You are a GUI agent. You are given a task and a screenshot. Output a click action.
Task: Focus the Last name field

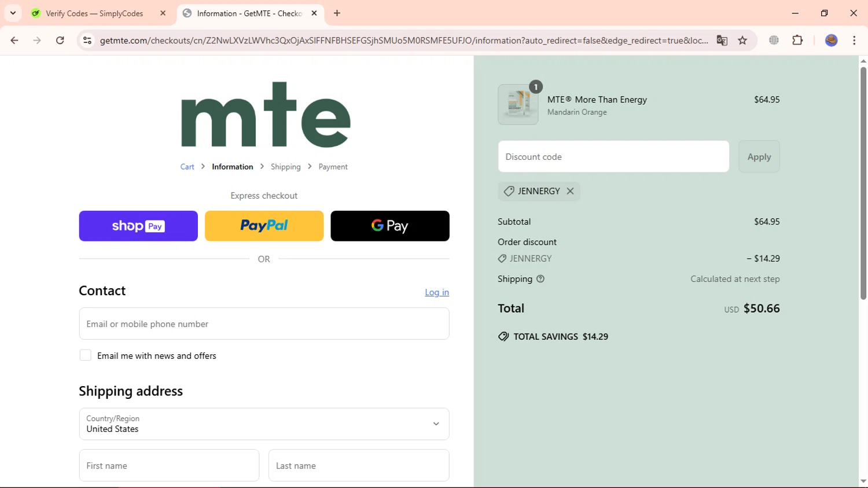359,465
